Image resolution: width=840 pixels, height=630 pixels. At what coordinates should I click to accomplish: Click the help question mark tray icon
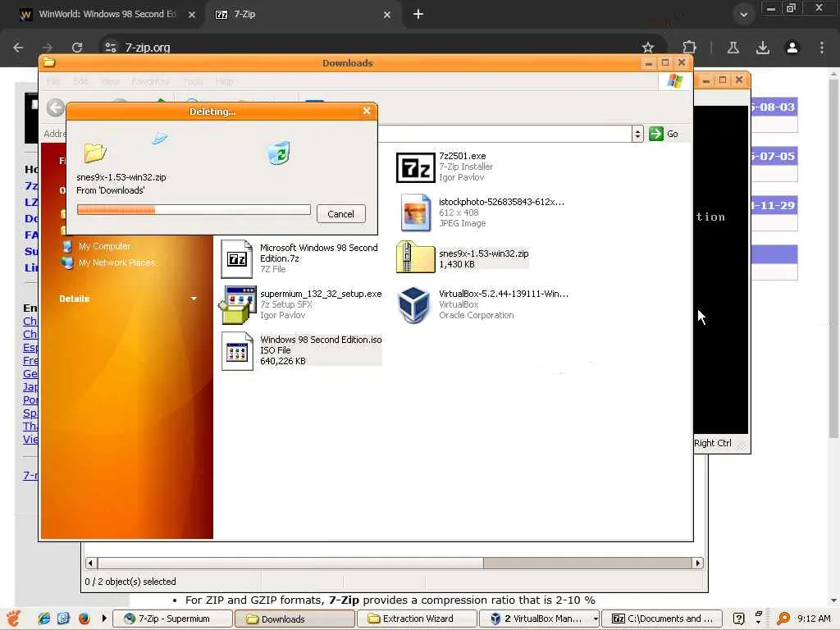point(739,619)
